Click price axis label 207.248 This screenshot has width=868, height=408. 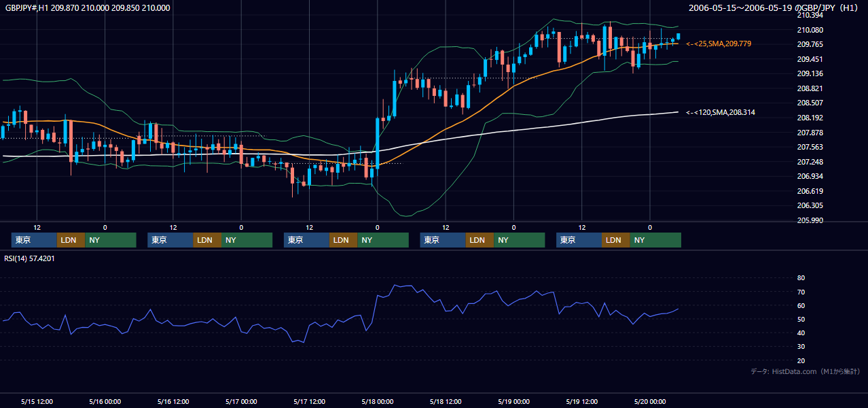click(x=810, y=162)
